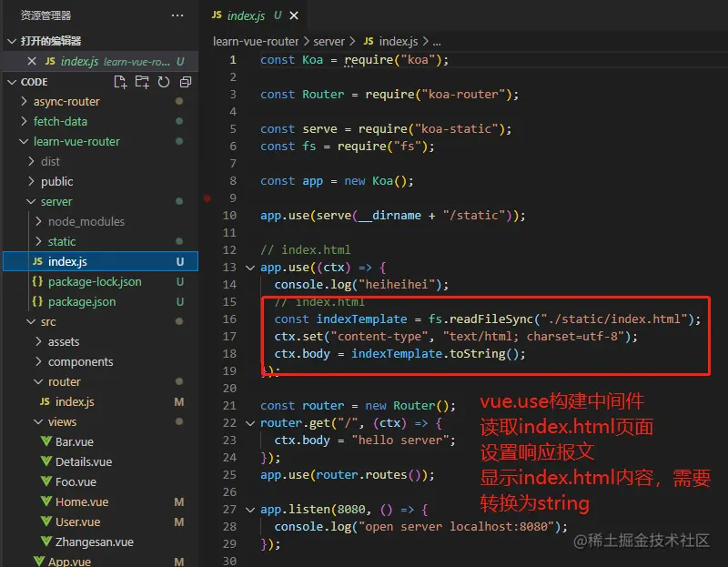728x567 pixels.
Task: Expand the fetch-data folder
Action: click(25, 121)
